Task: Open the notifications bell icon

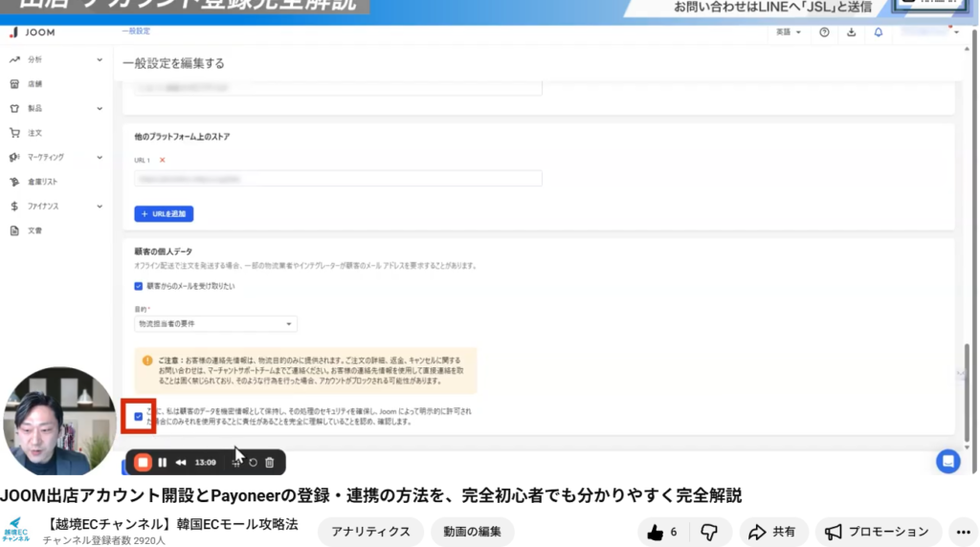Action: click(x=879, y=32)
